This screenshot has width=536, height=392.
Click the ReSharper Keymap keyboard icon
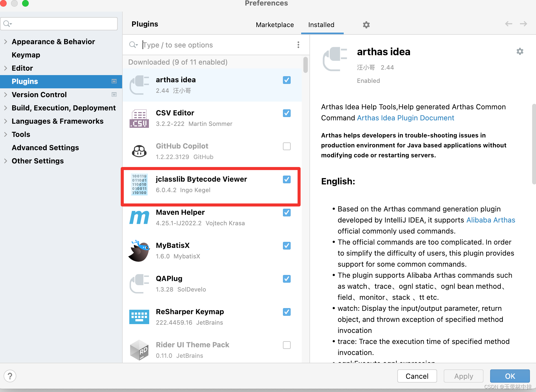pos(139,317)
